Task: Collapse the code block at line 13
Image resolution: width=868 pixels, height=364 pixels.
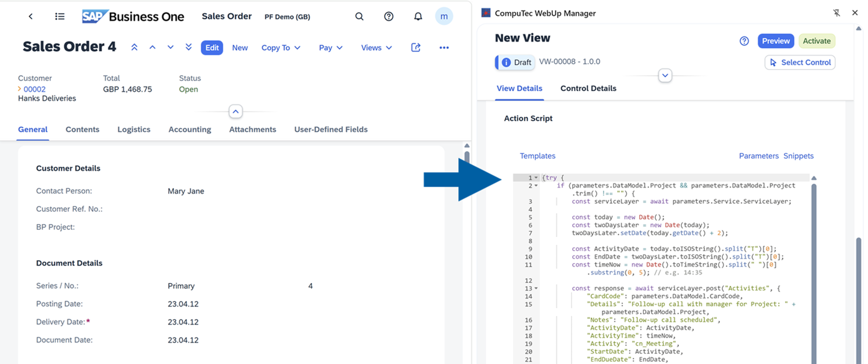Action: [536, 288]
